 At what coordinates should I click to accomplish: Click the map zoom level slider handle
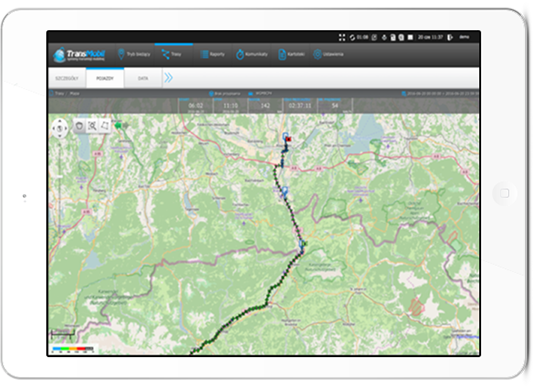coord(60,176)
